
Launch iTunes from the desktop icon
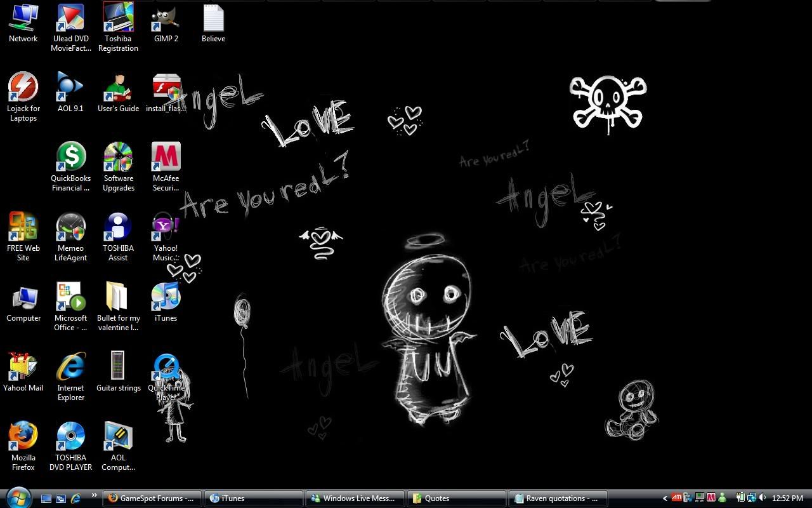click(x=166, y=302)
